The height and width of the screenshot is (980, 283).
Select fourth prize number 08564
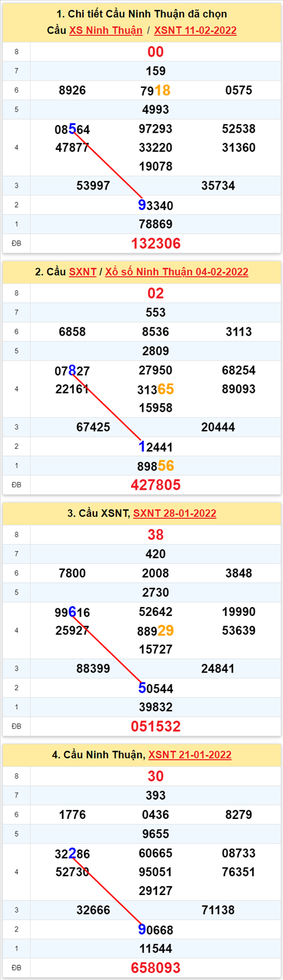click(73, 129)
